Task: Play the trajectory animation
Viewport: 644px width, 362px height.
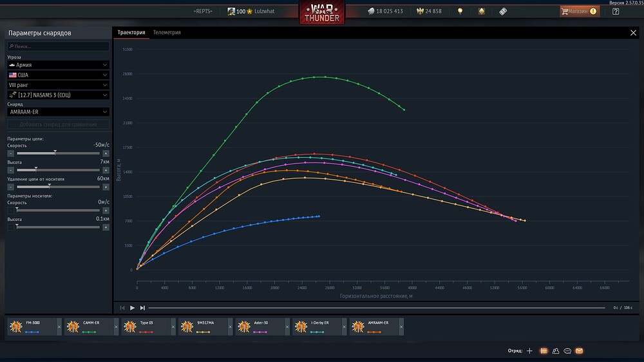Action: click(x=132, y=307)
